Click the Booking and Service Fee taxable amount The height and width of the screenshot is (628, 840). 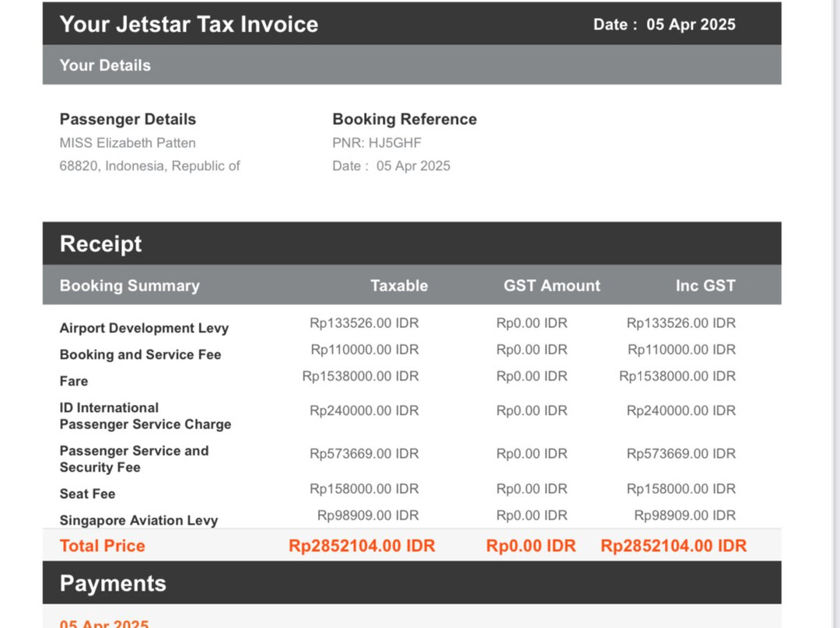(365, 350)
